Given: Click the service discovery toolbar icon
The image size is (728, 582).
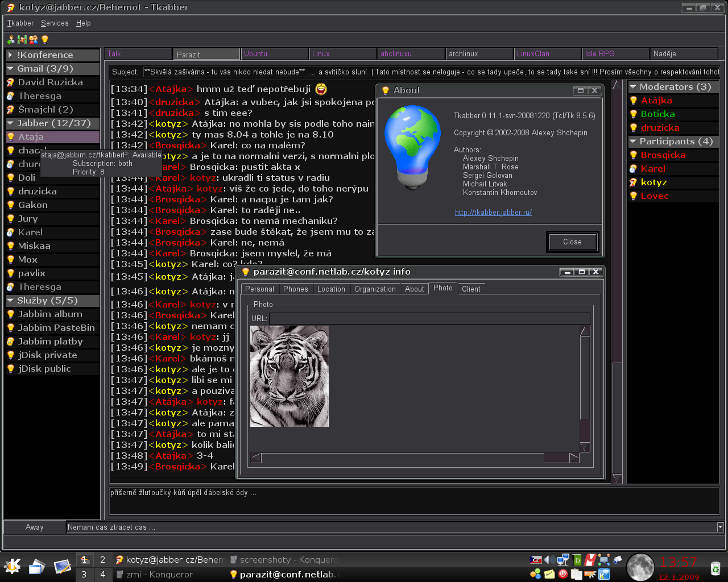Looking at the screenshot, I should click(x=22, y=39).
